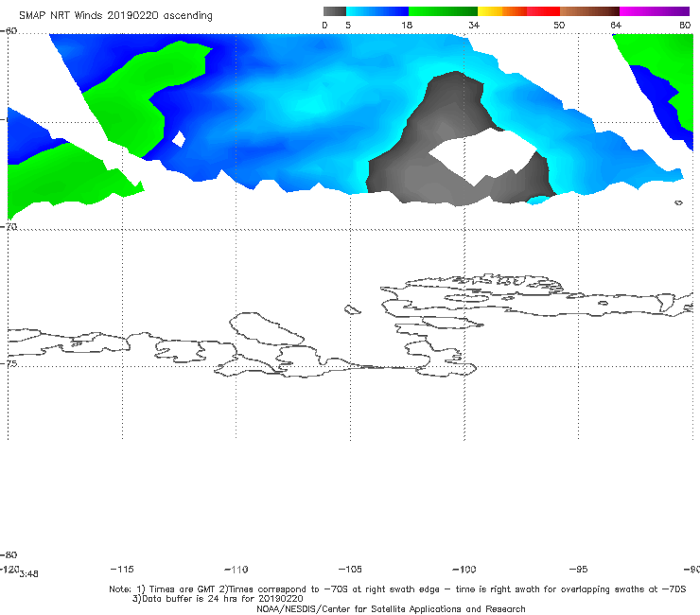Click the latitude label "-75"
The height and width of the screenshot is (615, 700).
point(9,363)
